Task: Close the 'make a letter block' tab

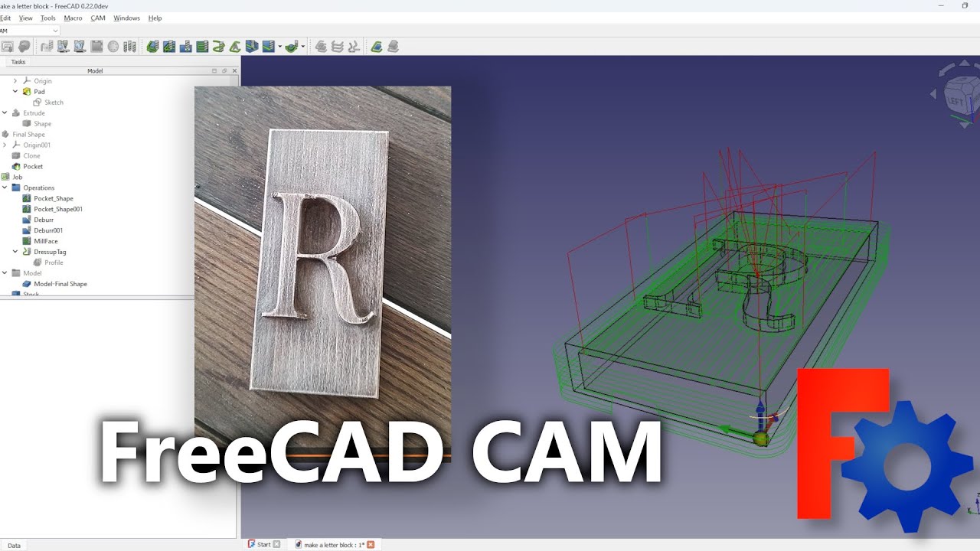Action: click(x=371, y=545)
